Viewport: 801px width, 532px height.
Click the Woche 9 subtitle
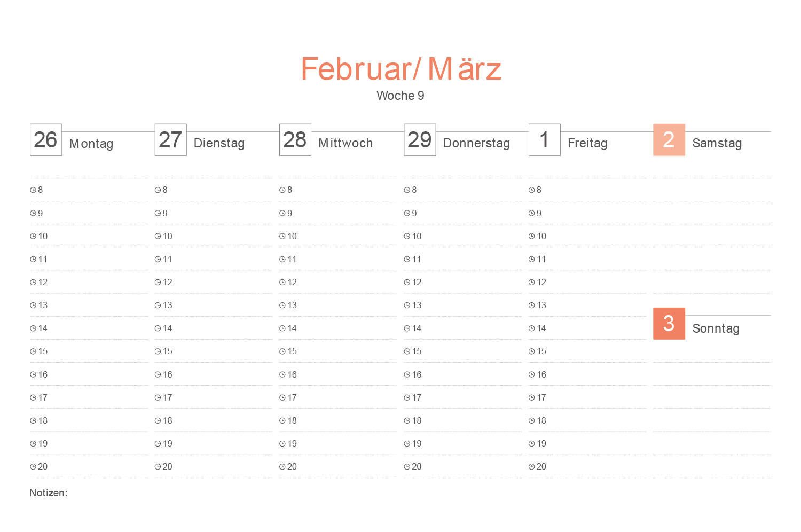(x=400, y=96)
